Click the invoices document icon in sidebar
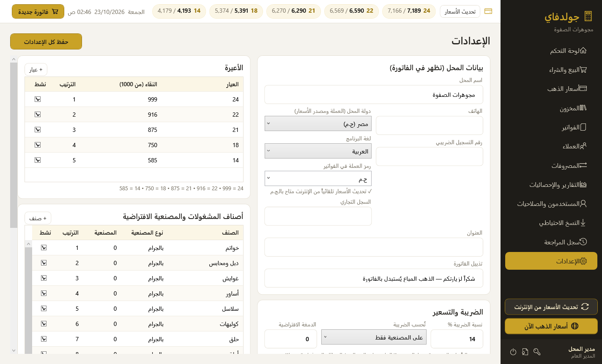The height and width of the screenshot is (364, 602). [583, 127]
